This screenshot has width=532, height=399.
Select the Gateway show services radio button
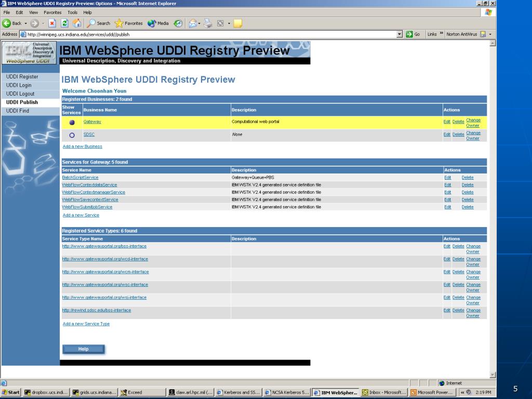[x=72, y=123]
